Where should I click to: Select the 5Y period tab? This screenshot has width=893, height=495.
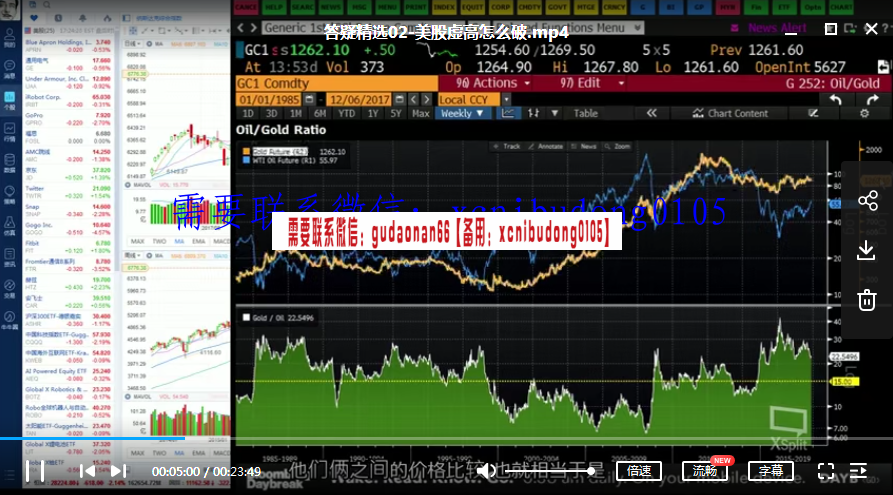396,113
